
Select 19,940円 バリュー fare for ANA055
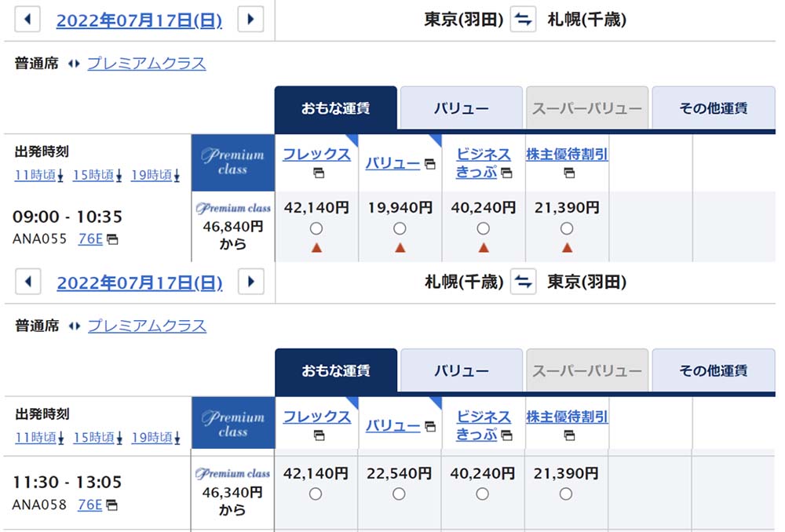pyautogui.click(x=400, y=228)
